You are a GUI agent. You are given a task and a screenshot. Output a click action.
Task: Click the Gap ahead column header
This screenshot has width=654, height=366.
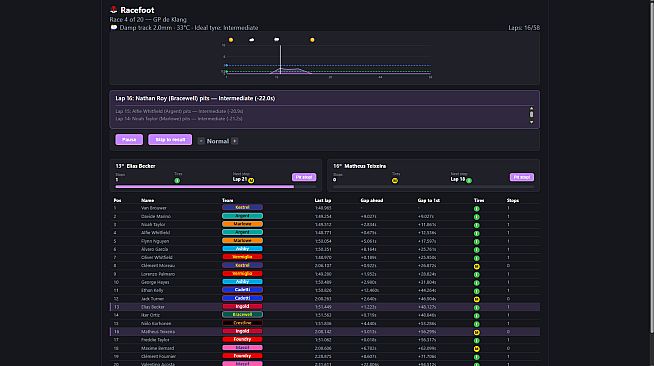372,201
